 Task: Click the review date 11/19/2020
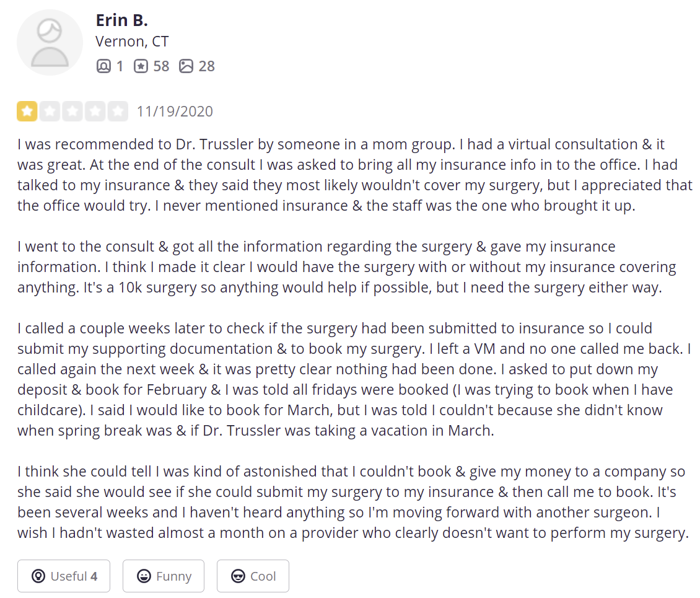175,112
